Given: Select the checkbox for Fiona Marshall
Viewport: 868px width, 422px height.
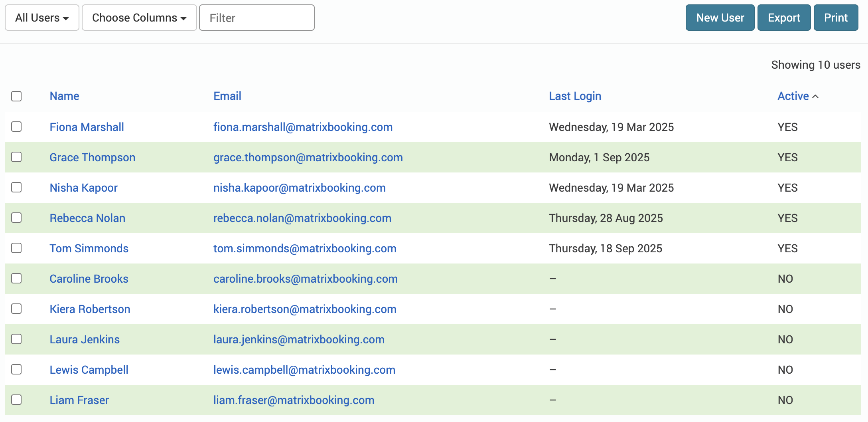Looking at the screenshot, I should coord(16,127).
